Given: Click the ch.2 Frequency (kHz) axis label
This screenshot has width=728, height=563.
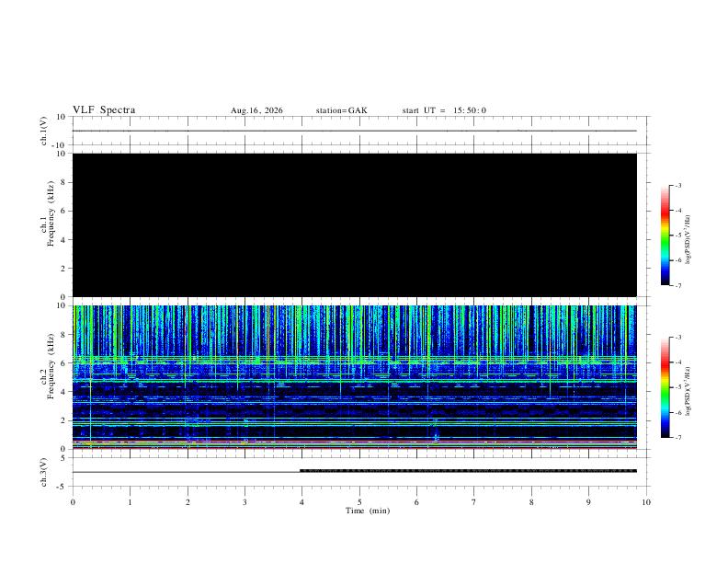Looking at the screenshot, I should (x=48, y=366).
